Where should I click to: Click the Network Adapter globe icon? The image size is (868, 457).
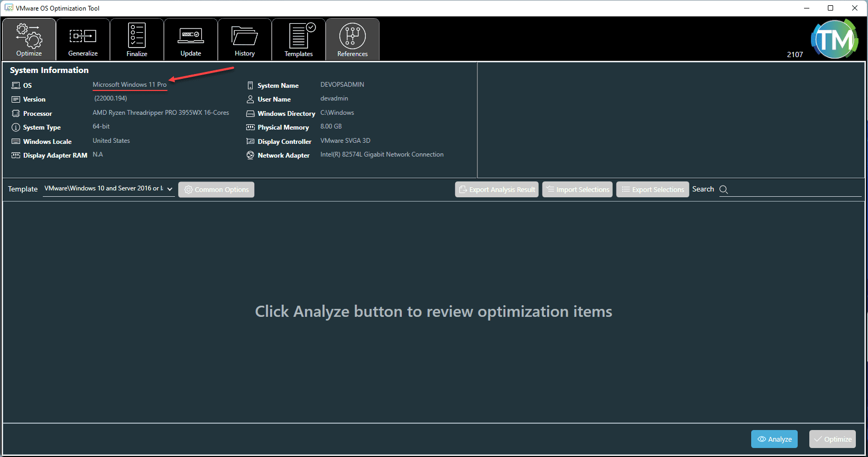251,155
